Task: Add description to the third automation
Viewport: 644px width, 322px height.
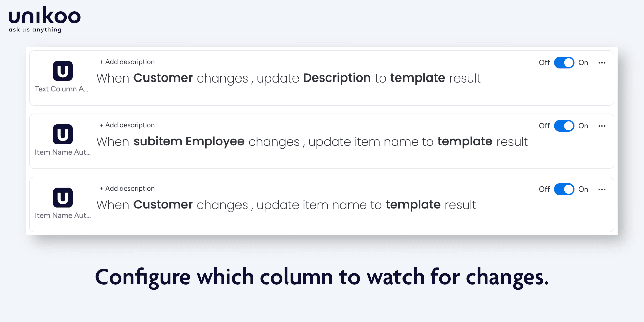Action: click(127, 189)
